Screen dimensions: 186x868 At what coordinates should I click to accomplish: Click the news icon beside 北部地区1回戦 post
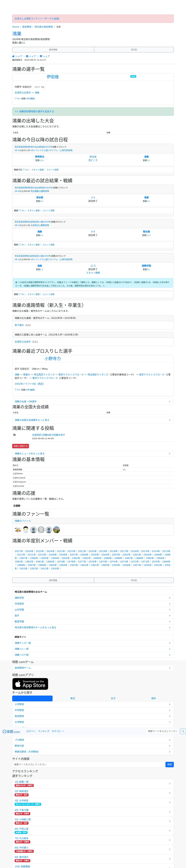[14, 435]
